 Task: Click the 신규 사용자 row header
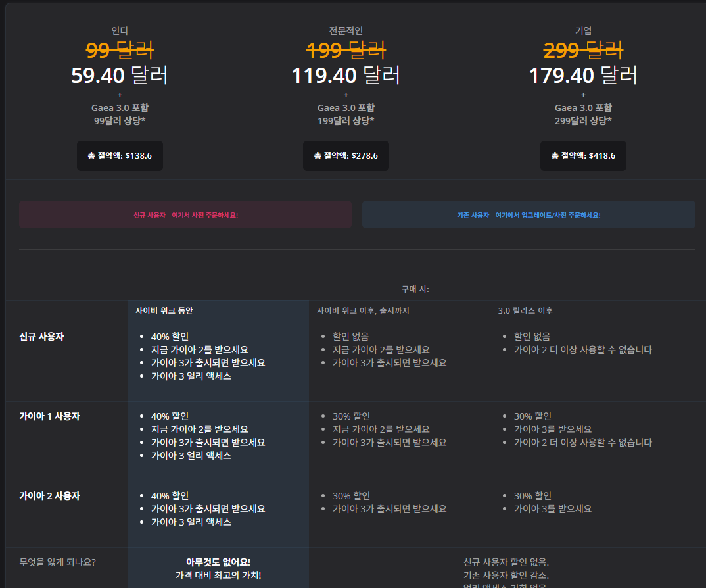(x=41, y=337)
